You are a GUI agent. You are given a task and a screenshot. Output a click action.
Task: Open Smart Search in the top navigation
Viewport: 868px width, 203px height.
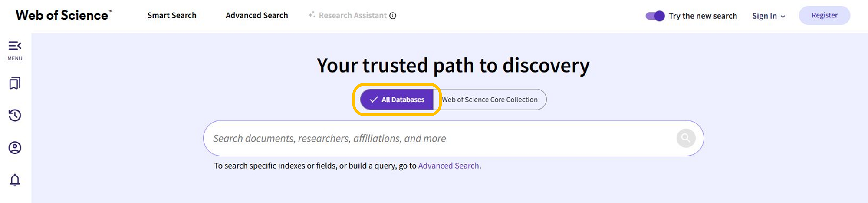pyautogui.click(x=172, y=16)
